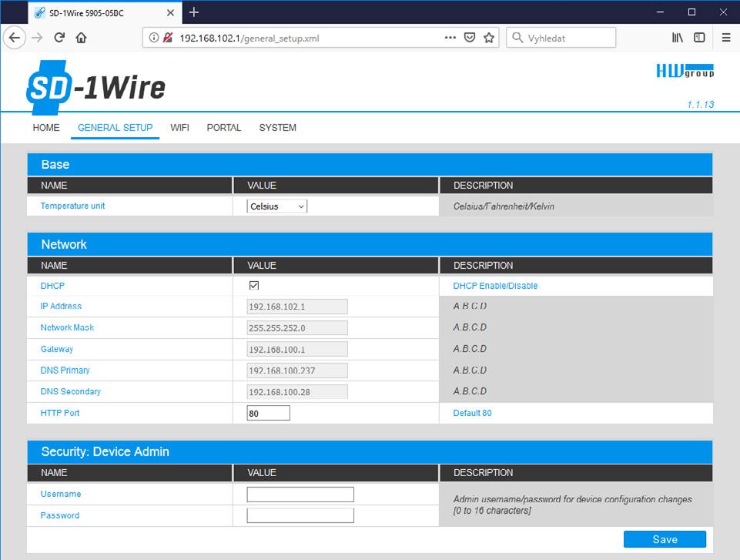Open the Firefox hamburger menu
The image size is (740, 560).
click(726, 38)
